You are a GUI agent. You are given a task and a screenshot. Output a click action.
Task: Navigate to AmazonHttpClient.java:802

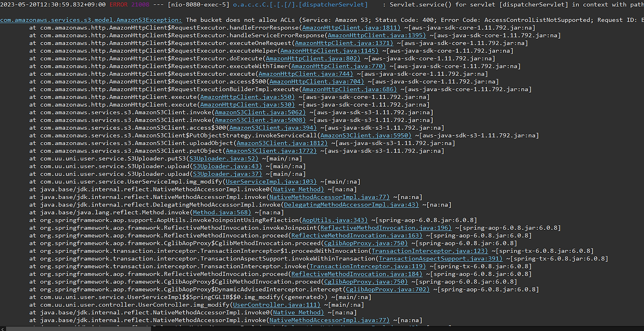[313, 58]
